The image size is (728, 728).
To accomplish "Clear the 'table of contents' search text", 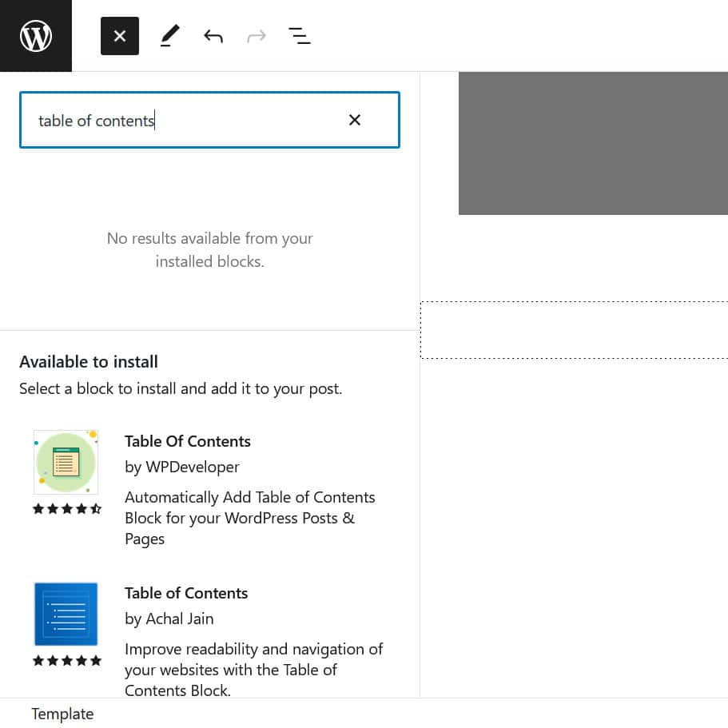I will [x=355, y=120].
